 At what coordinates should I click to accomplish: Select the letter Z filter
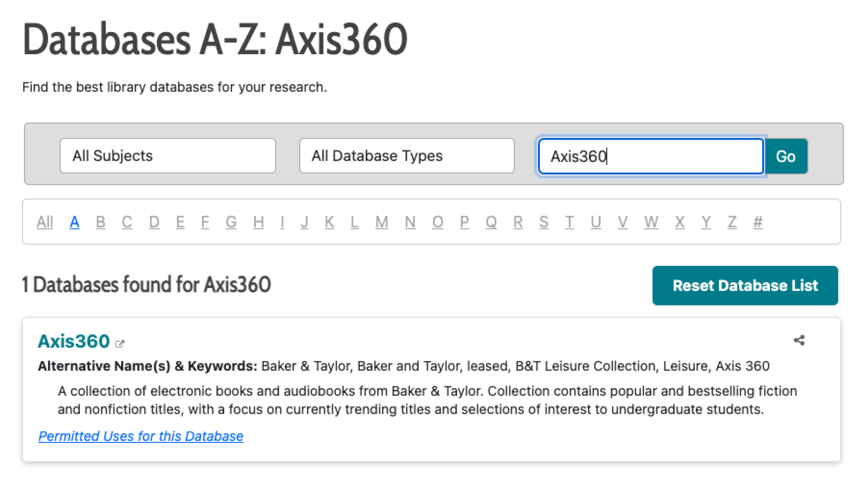coord(731,222)
